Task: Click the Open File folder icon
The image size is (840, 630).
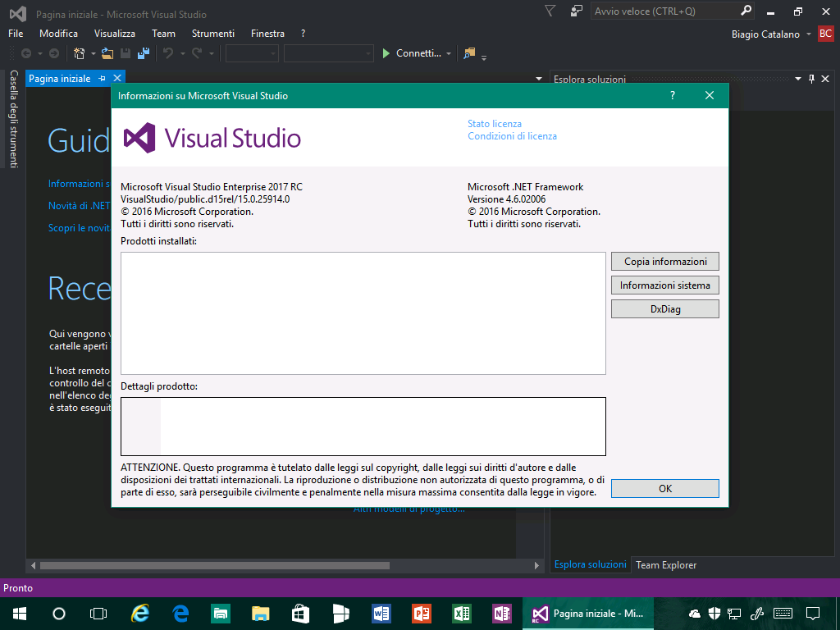Action: click(107, 53)
